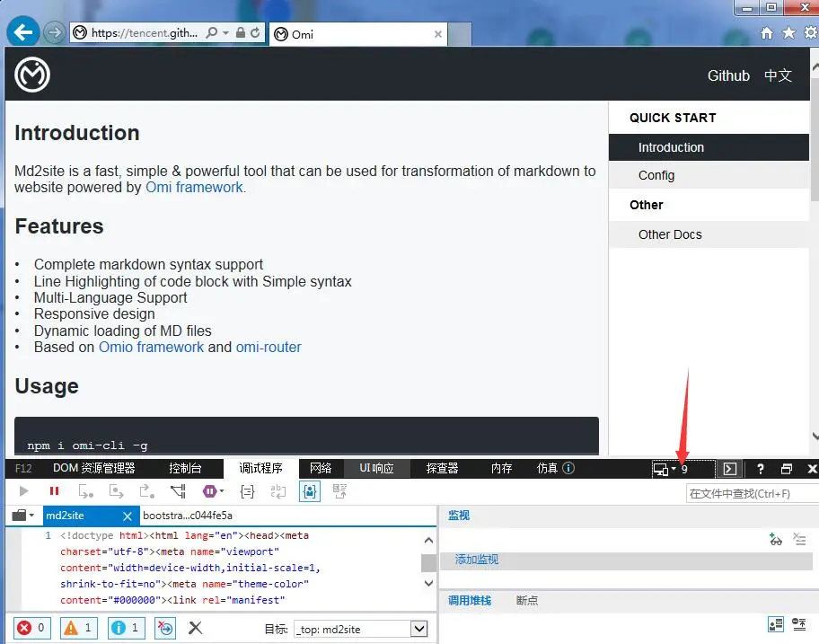Image resolution: width=819 pixels, height=644 pixels.
Task: Click the Continue (play) debugger button
Action: [x=23, y=491]
